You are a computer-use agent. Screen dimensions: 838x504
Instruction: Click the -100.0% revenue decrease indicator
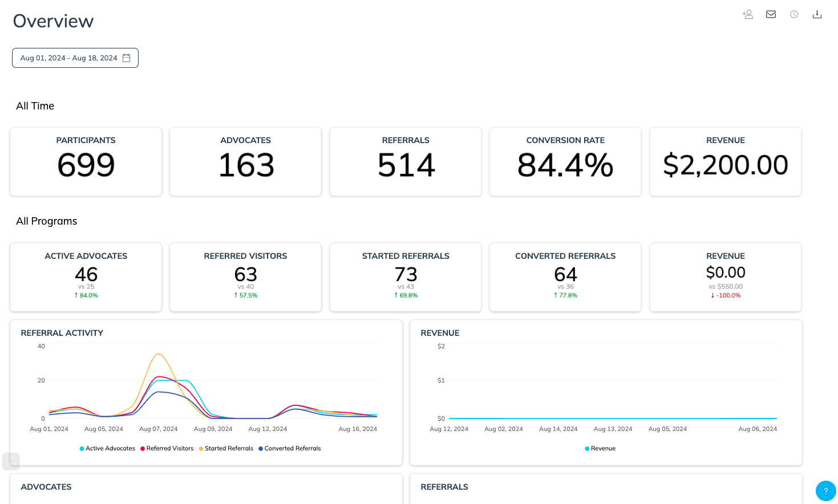726,295
